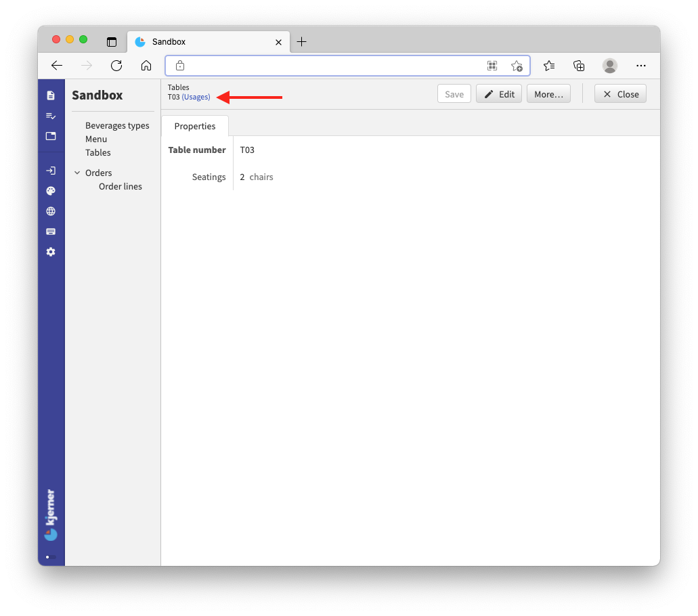
Task: Reload the page with the refresh icon
Action: 116,66
